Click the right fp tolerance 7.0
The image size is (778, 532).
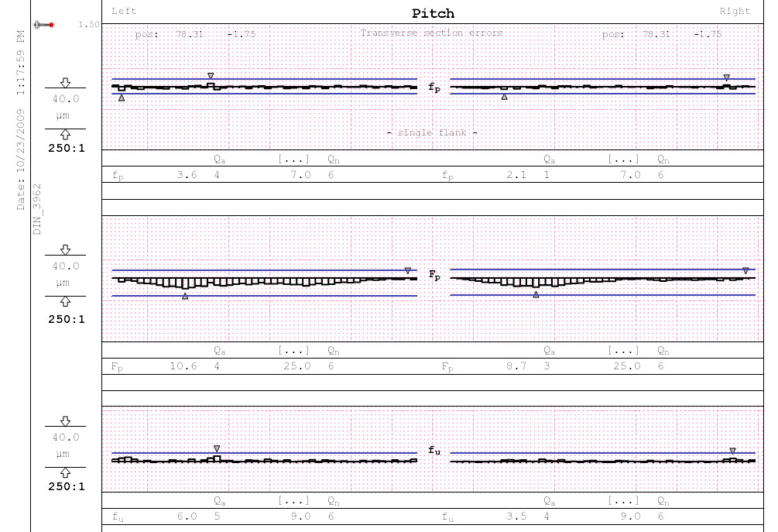(x=631, y=175)
